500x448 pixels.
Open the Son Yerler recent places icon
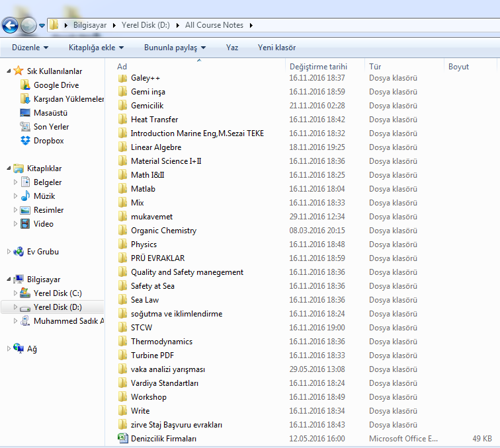(x=25, y=127)
